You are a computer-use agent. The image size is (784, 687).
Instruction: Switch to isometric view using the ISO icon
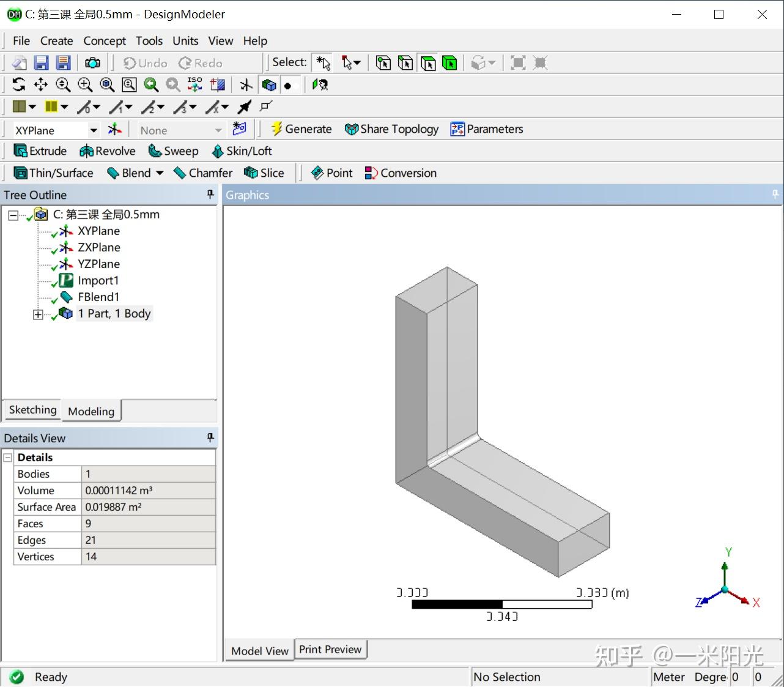[x=194, y=84]
